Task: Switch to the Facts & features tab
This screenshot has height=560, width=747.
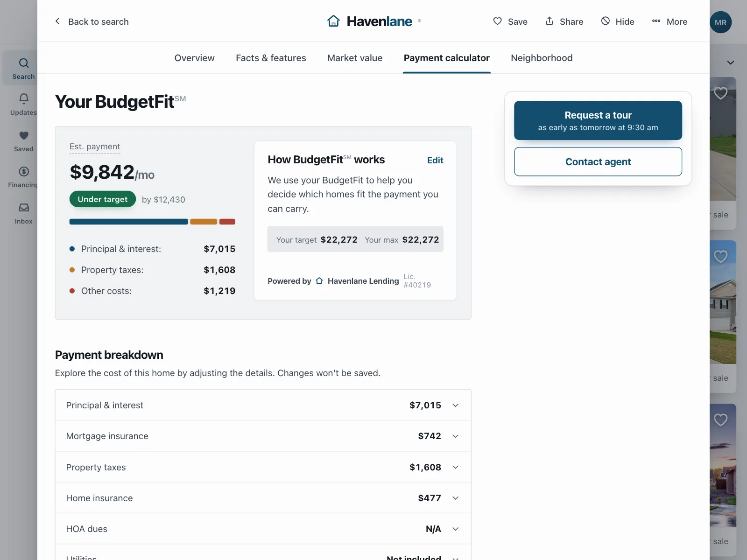Action: 271,58
